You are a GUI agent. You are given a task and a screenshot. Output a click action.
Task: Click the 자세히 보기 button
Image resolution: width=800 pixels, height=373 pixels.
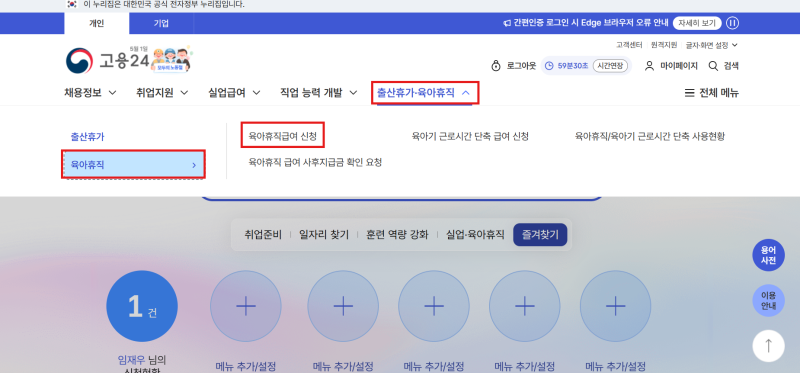pyautogui.click(x=697, y=23)
